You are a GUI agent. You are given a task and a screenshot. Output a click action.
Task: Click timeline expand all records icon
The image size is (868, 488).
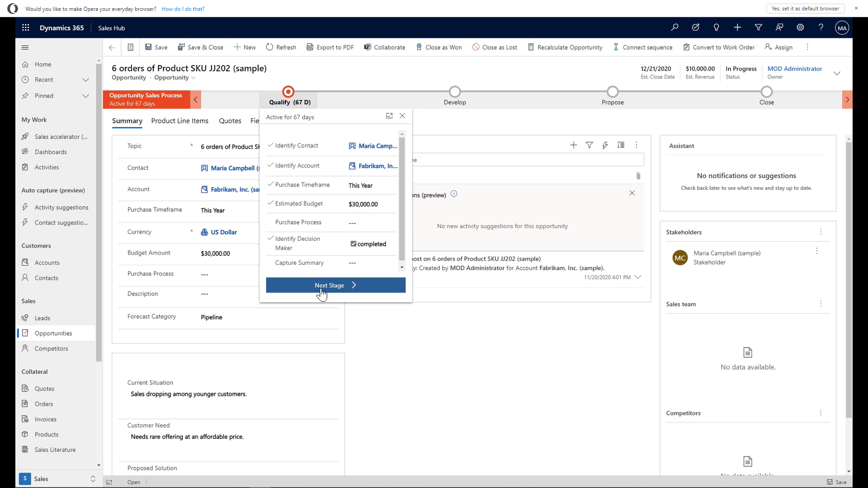coord(621,145)
